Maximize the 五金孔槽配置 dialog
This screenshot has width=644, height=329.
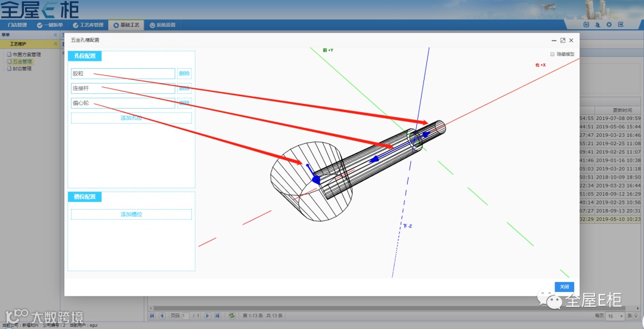(563, 40)
